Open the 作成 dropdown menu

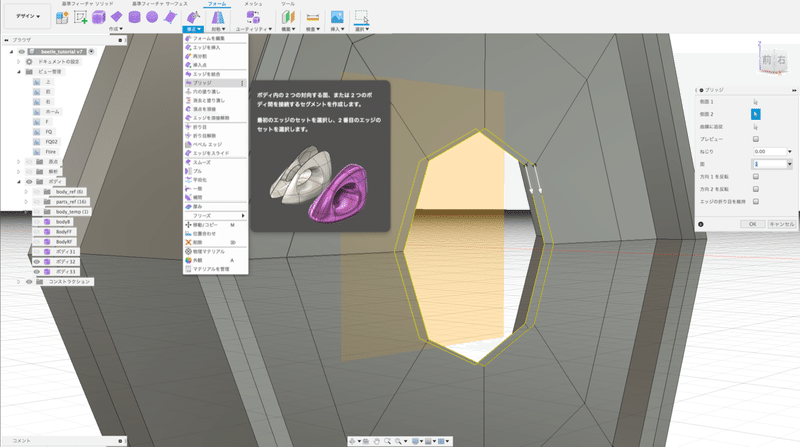pos(116,29)
